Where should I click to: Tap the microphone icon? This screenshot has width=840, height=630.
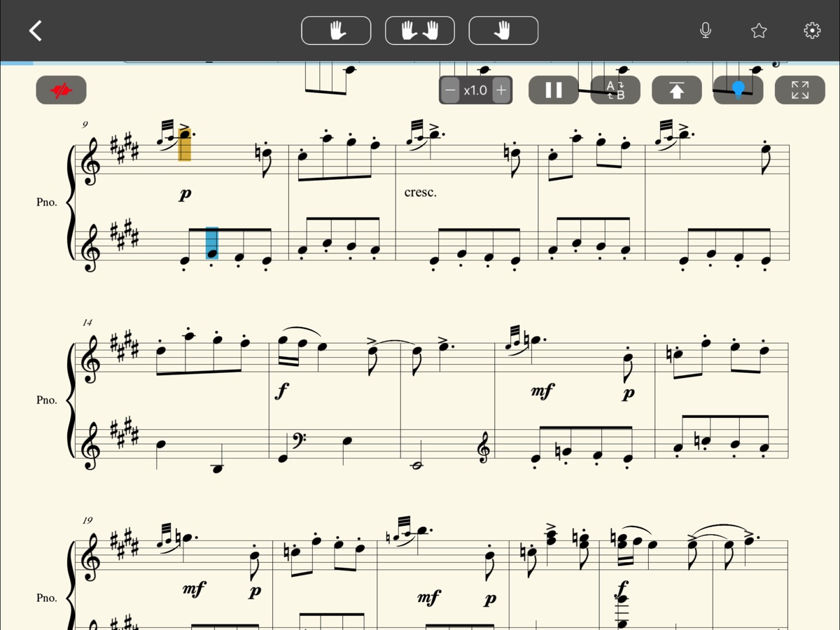[706, 31]
